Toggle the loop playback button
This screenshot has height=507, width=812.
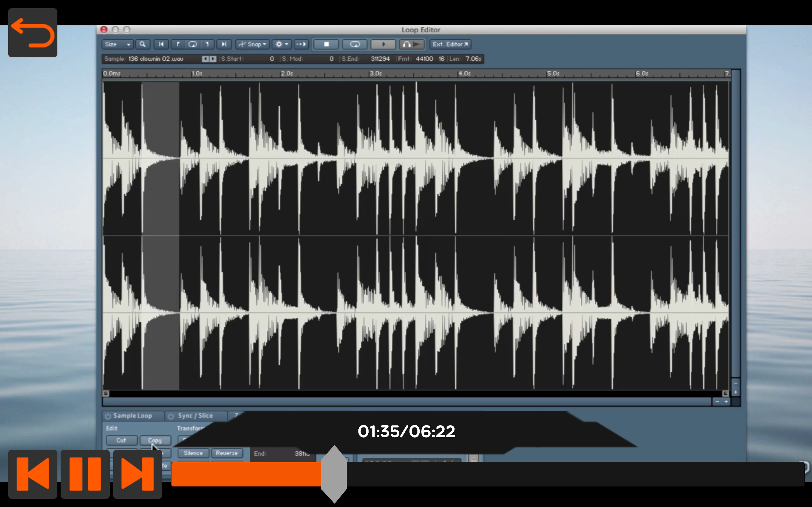click(355, 44)
